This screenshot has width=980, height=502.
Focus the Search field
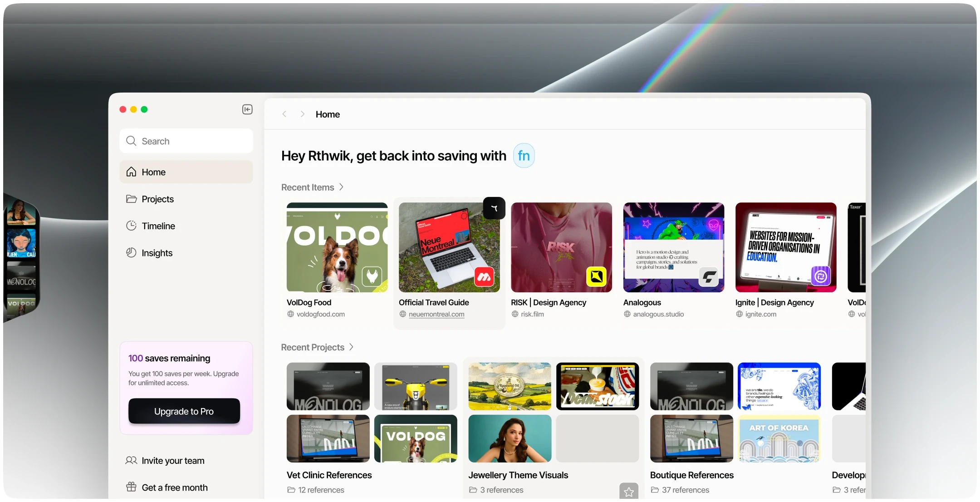point(186,141)
